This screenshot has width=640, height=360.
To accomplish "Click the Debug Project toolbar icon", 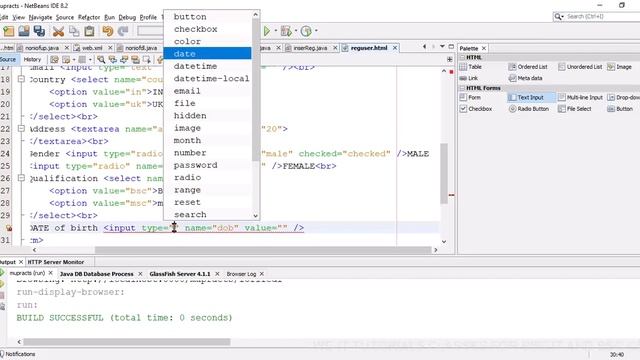I will coord(286,31).
